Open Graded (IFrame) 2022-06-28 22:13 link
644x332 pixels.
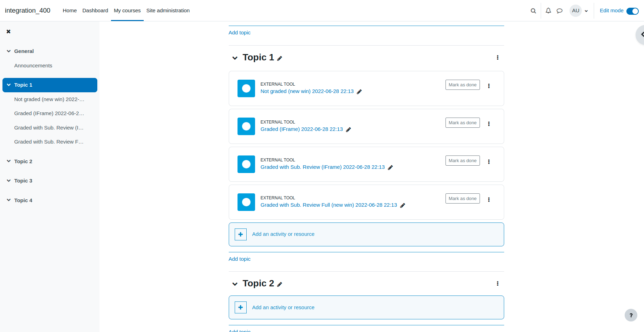point(302,129)
